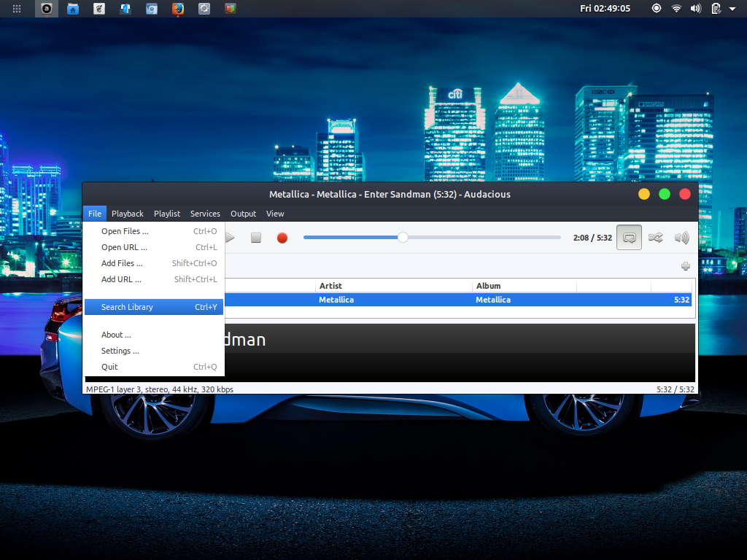Select the Metallica artist cell in the playlist
This screenshot has width=747, height=560.
336,300
